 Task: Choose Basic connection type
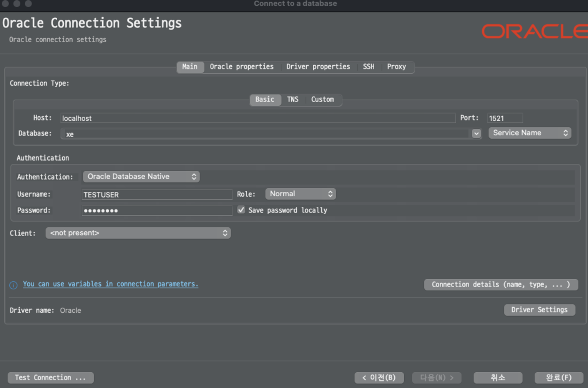click(265, 99)
